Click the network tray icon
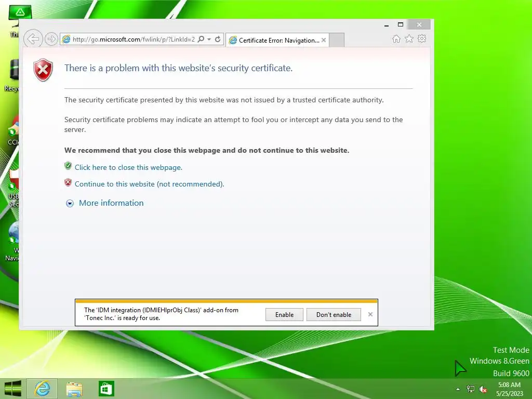 coord(471,389)
